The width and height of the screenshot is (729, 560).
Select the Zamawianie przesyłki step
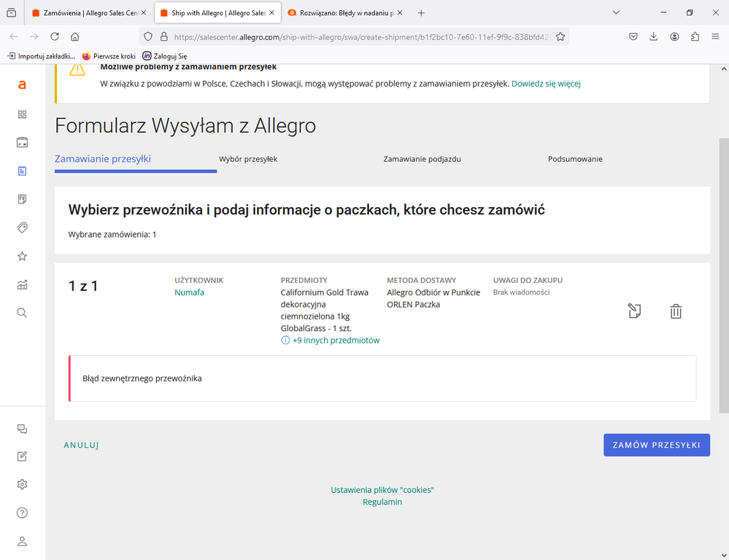click(x=103, y=159)
